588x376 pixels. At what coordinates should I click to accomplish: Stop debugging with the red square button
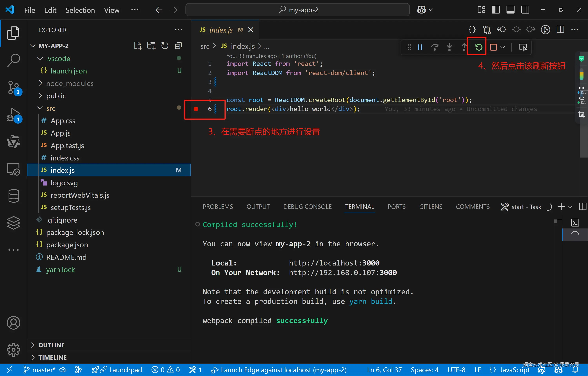(x=493, y=47)
